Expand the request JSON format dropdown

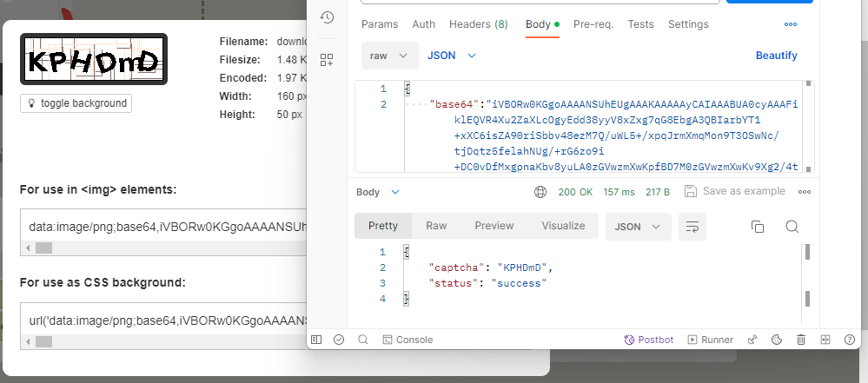452,56
